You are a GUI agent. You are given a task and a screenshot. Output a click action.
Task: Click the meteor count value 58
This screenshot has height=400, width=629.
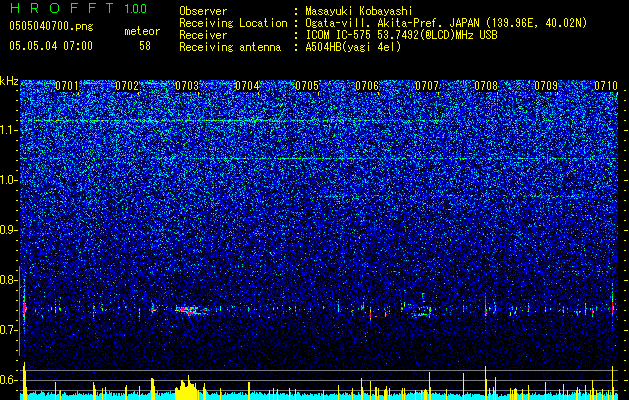point(145,46)
